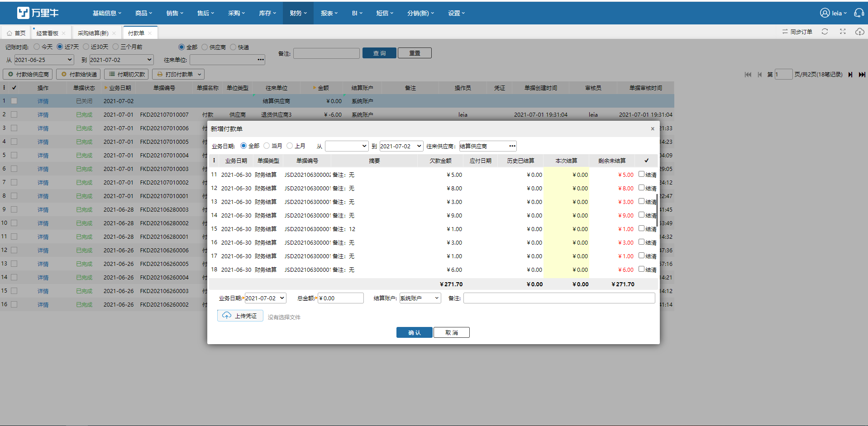Screen dimensions: 868x426
Task: Click the Wanliniu logo icon
Action: [x=23, y=13]
